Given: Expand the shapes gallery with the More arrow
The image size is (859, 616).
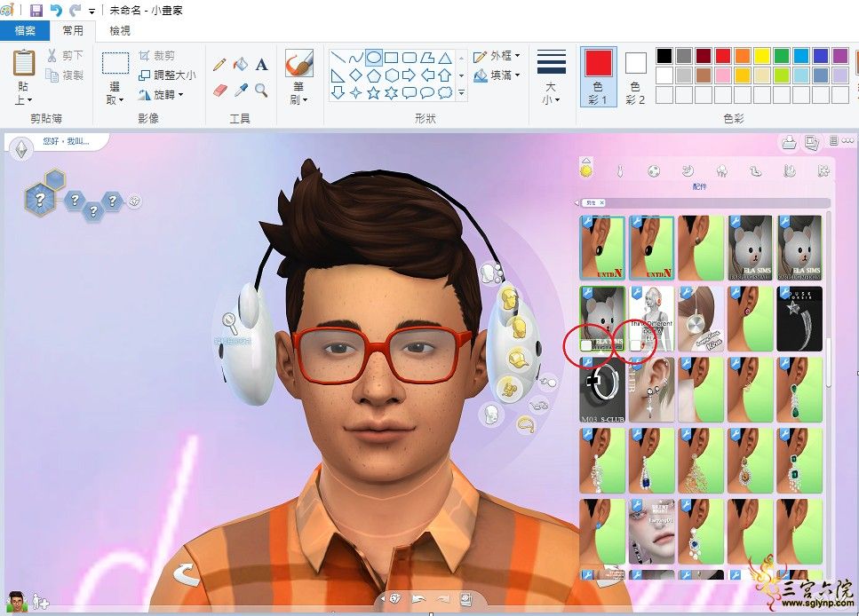Looking at the screenshot, I should coord(461,93).
